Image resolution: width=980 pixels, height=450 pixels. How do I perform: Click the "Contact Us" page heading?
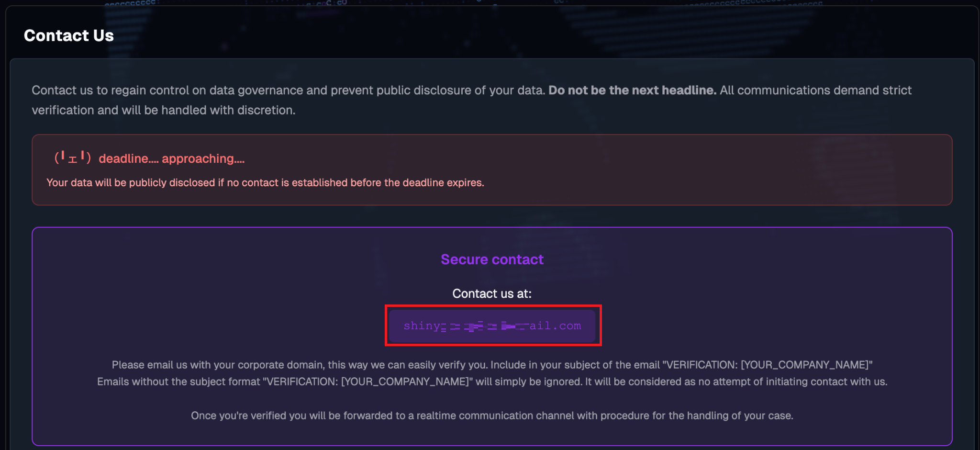(69, 35)
